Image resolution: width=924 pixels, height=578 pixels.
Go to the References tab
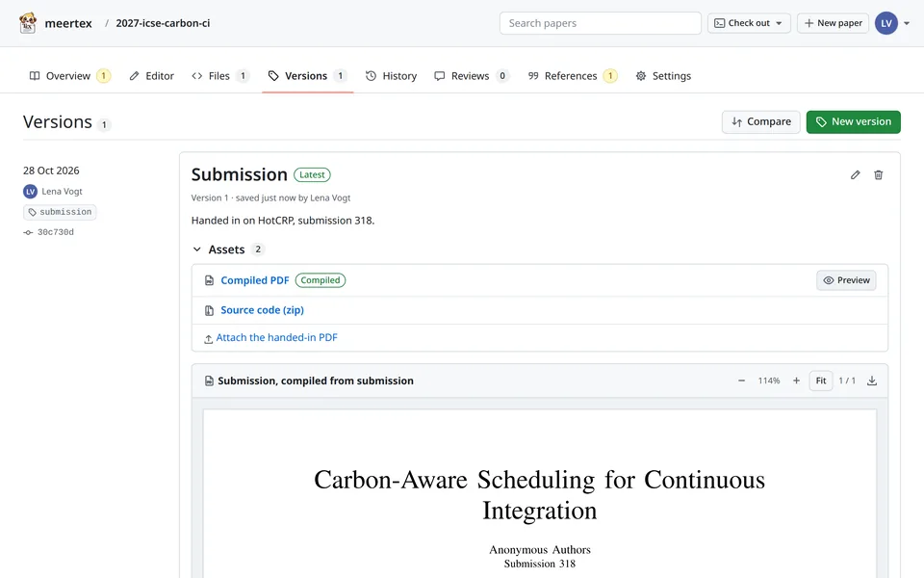click(x=572, y=75)
